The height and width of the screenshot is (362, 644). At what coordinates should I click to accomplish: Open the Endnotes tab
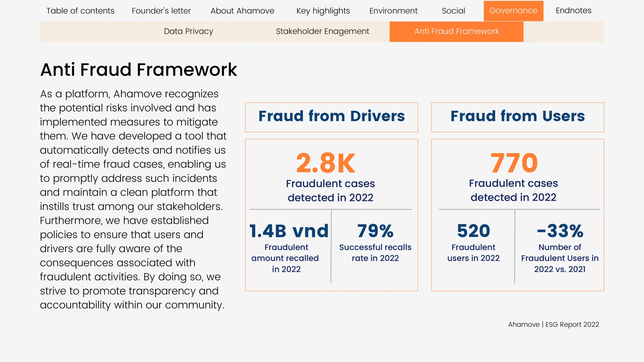tap(573, 11)
